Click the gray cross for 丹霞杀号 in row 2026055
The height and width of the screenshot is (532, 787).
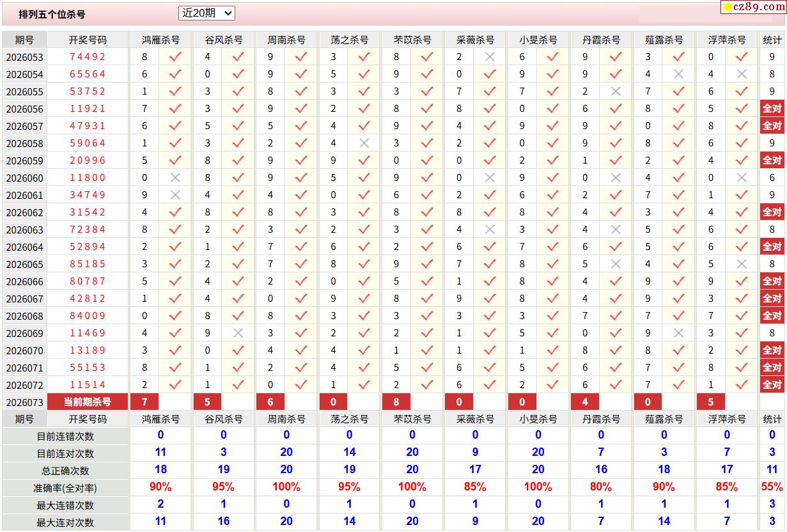(x=616, y=91)
